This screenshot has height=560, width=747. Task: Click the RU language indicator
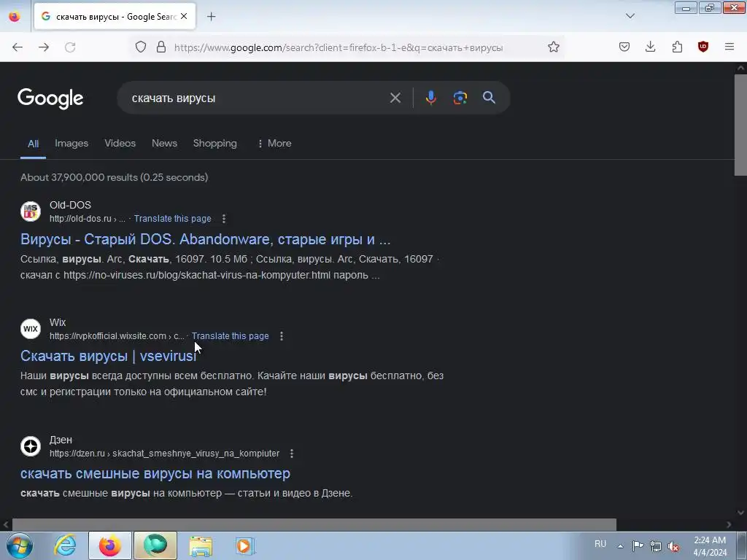600,544
